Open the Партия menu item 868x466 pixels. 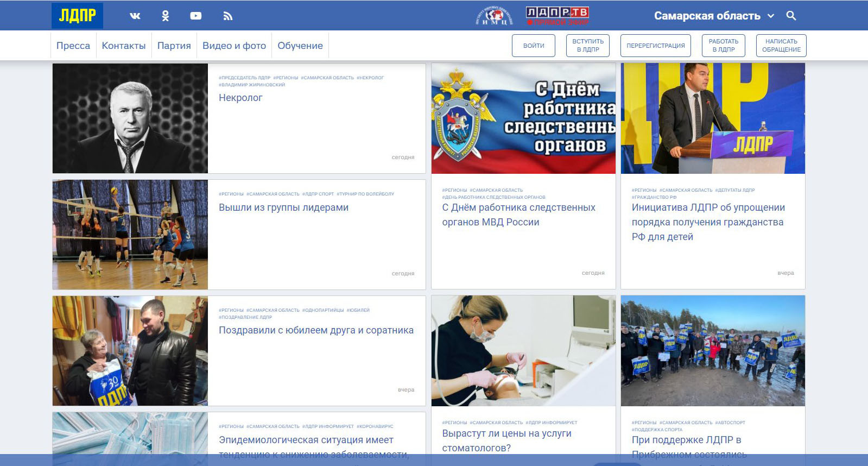[x=174, y=46]
